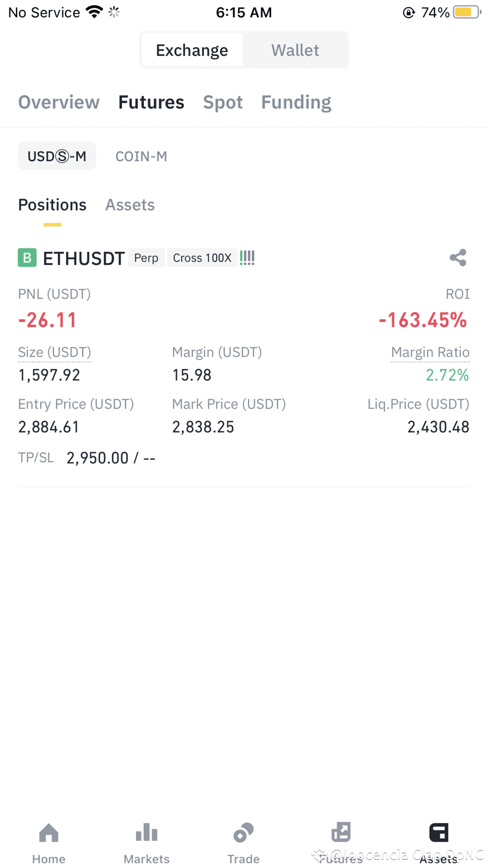Go to the Trade icon

243,833
